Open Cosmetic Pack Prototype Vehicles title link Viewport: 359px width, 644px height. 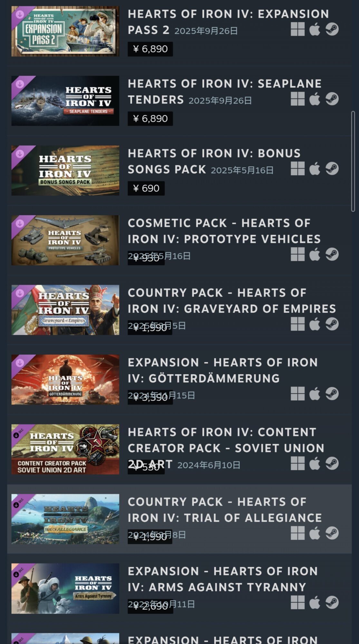[224, 231]
